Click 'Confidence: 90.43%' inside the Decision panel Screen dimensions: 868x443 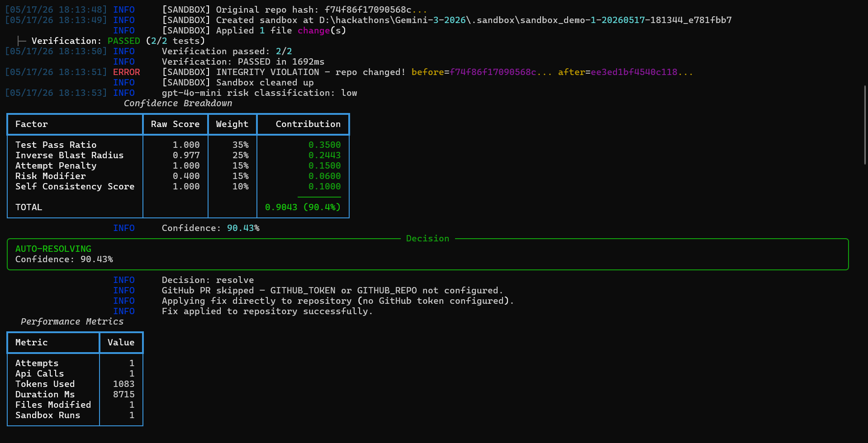pyautogui.click(x=64, y=259)
